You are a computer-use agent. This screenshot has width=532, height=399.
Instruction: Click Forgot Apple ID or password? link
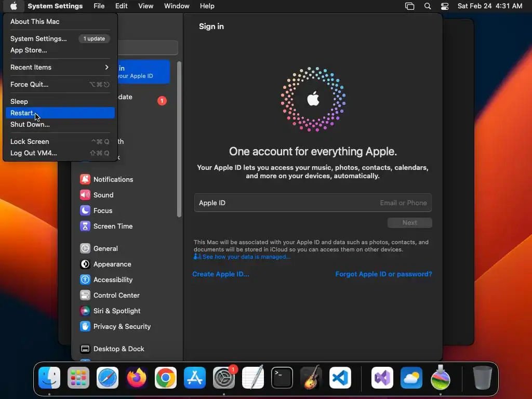point(383,274)
